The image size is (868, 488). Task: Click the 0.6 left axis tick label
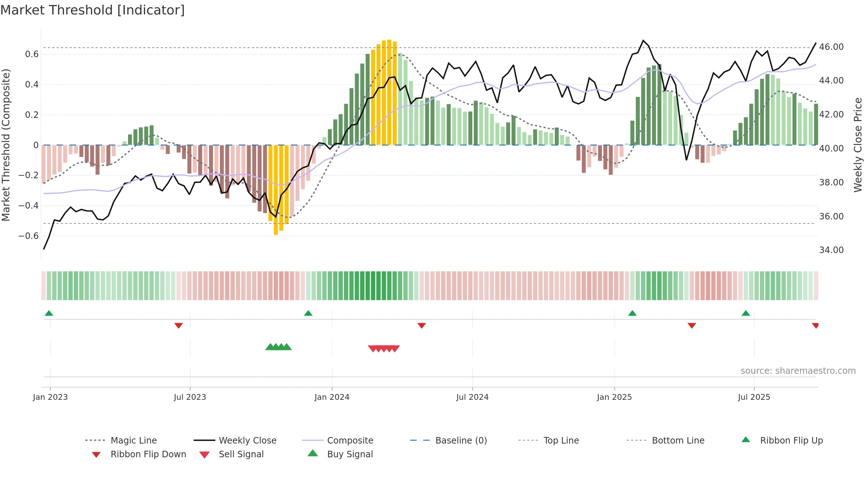coord(32,54)
